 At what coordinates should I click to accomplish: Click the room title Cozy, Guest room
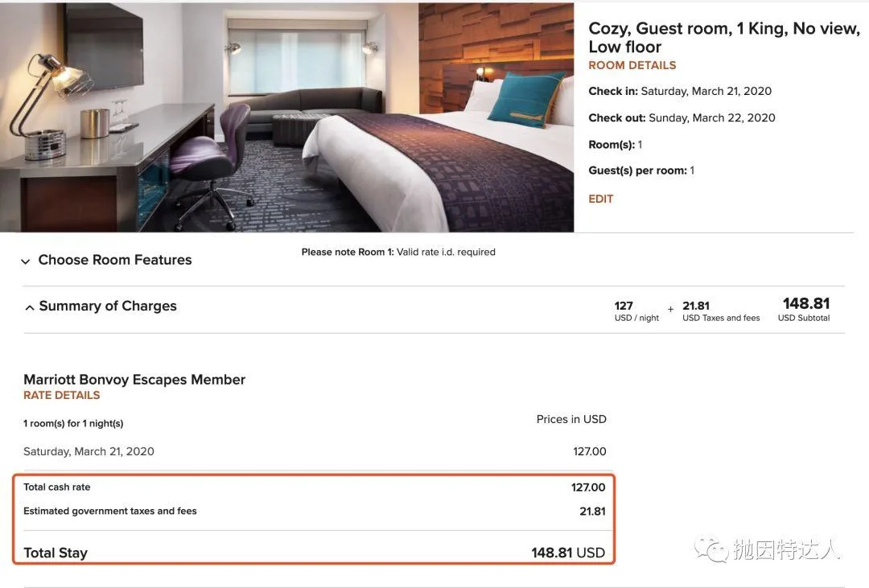[724, 37]
